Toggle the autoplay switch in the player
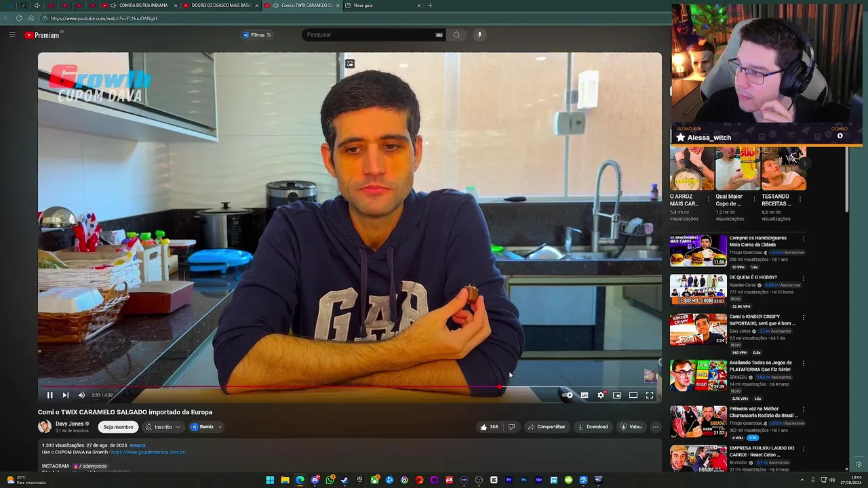The width and height of the screenshot is (868, 488). pyautogui.click(x=568, y=395)
